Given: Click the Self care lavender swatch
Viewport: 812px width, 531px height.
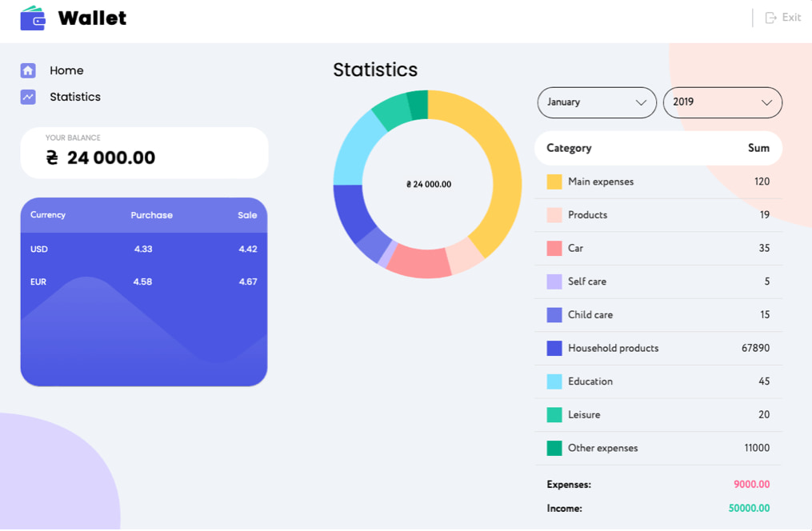Looking at the screenshot, I should pos(554,281).
